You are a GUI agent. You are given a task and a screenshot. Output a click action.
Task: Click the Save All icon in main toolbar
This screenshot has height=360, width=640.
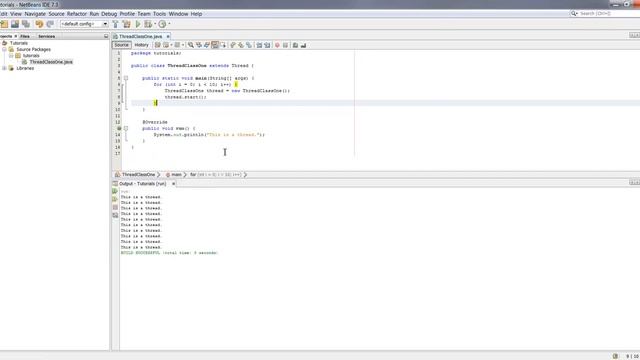(26, 24)
